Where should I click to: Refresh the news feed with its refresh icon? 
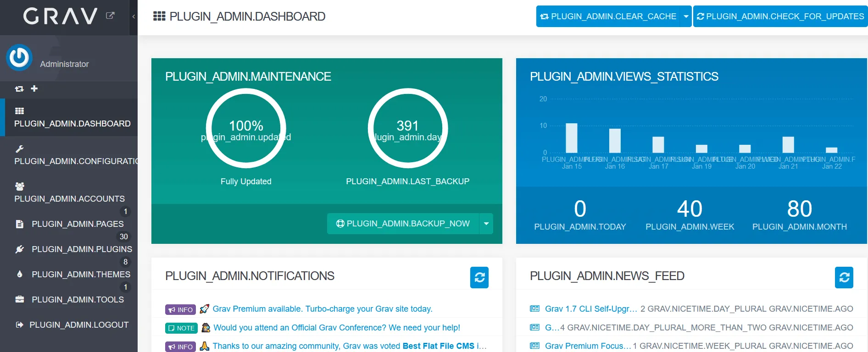844,277
